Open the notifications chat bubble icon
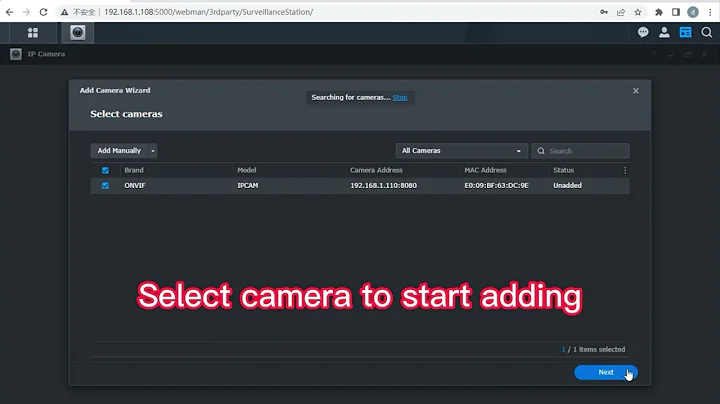This screenshot has height=404, width=720. (643, 32)
